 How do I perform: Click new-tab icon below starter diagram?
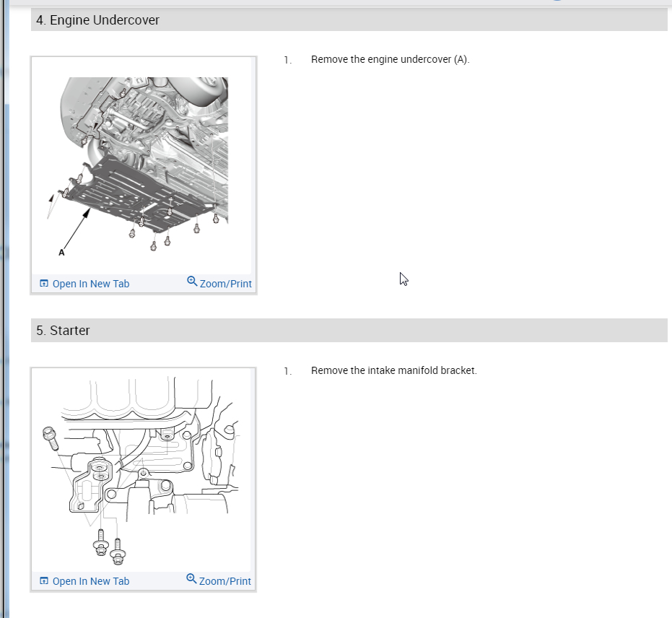pyautogui.click(x=44, y=580)
